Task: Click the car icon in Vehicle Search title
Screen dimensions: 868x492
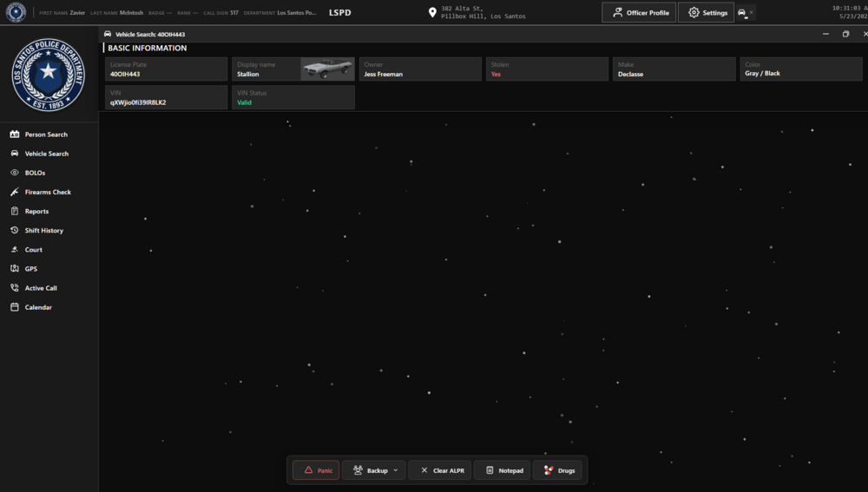Action: tap(108, 34)
